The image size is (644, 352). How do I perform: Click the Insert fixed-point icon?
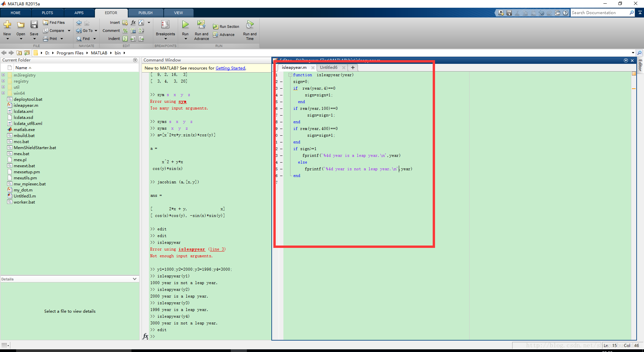(141, 23)
